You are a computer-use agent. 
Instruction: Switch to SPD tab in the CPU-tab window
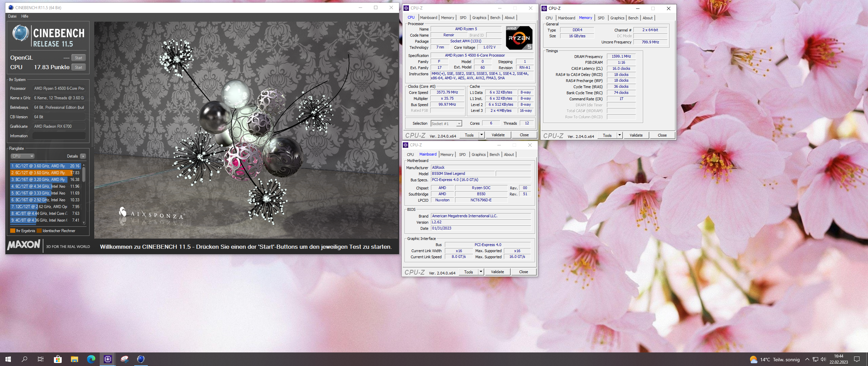point(463,18)
